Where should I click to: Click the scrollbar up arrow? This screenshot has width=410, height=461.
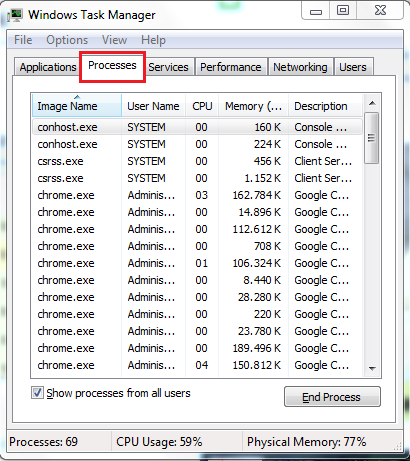[x=372, y=103]
